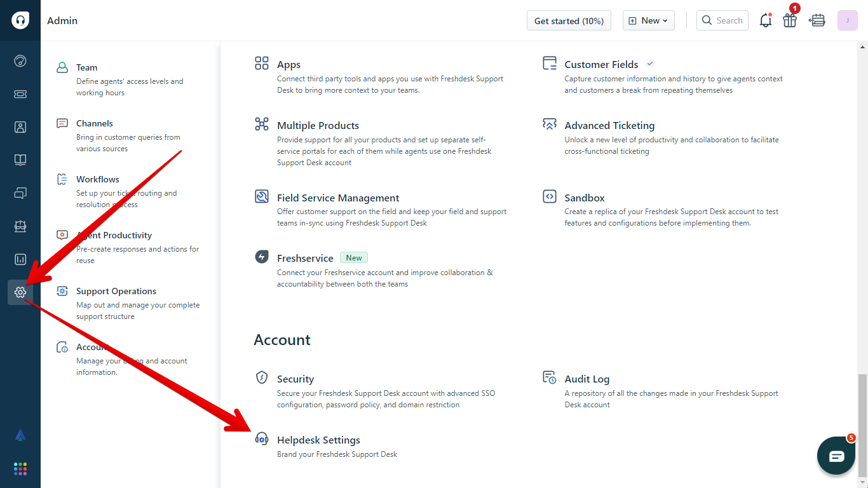Screen dimensions: 868x488
Task: Open the Freshworks app switcher grid
Action: click(20, 469)
